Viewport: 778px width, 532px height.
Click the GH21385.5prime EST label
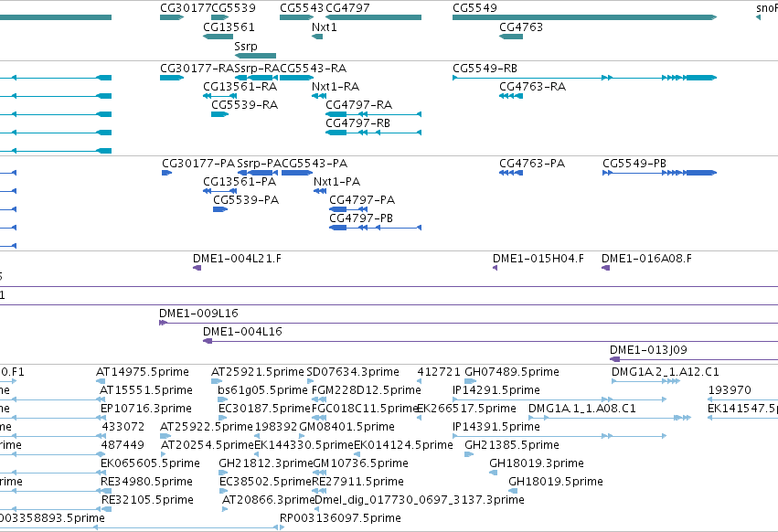(x=512, y=445)
